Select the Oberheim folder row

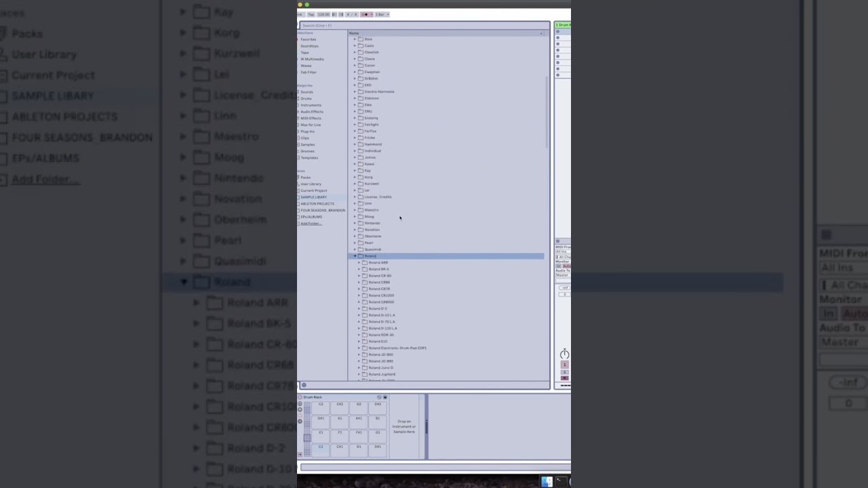[448, 237]
